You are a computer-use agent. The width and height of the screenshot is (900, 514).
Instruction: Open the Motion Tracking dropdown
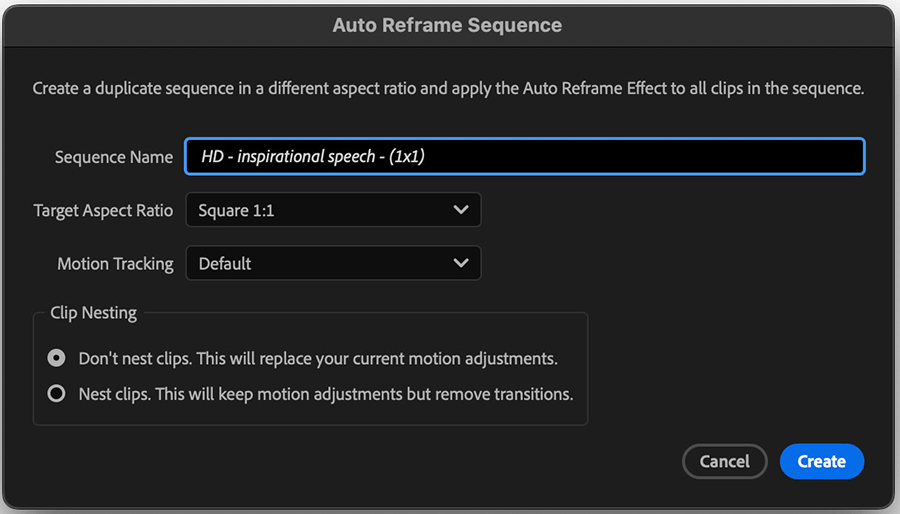333,263
